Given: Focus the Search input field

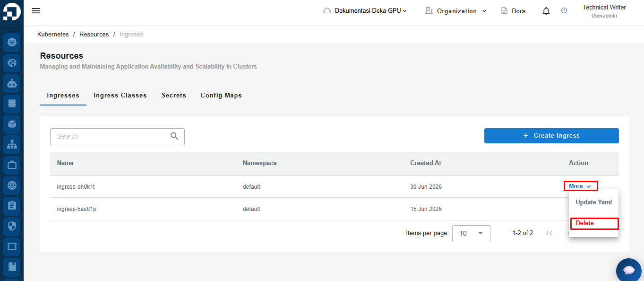Looking at the screenshot, I should 117,136.
